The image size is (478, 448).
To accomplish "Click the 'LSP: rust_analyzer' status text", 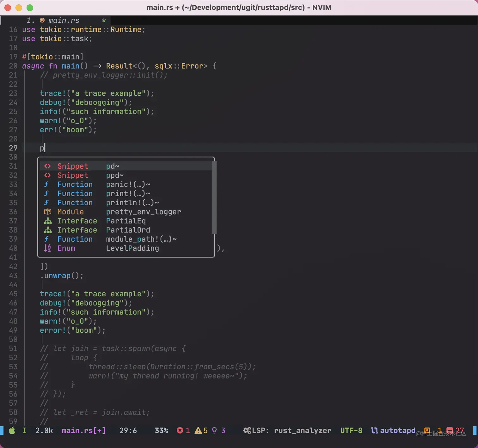I will pyautogui.click(x=291, y=430).
